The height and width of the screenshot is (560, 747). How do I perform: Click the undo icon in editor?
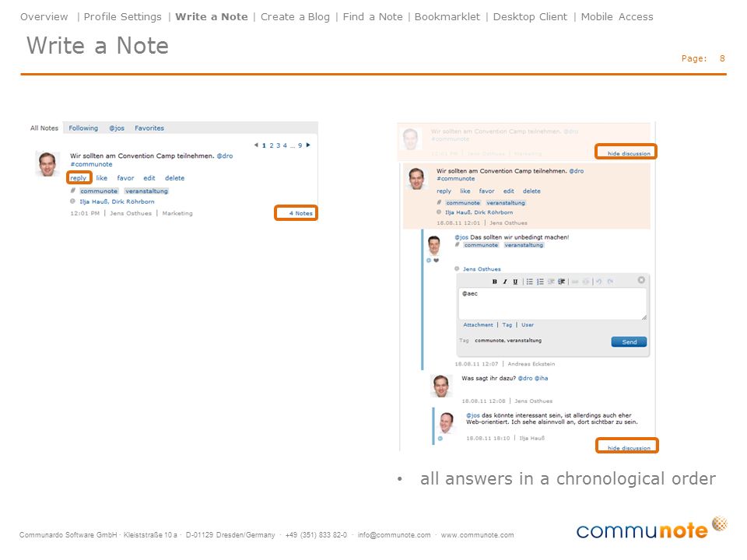click(599, 282)
